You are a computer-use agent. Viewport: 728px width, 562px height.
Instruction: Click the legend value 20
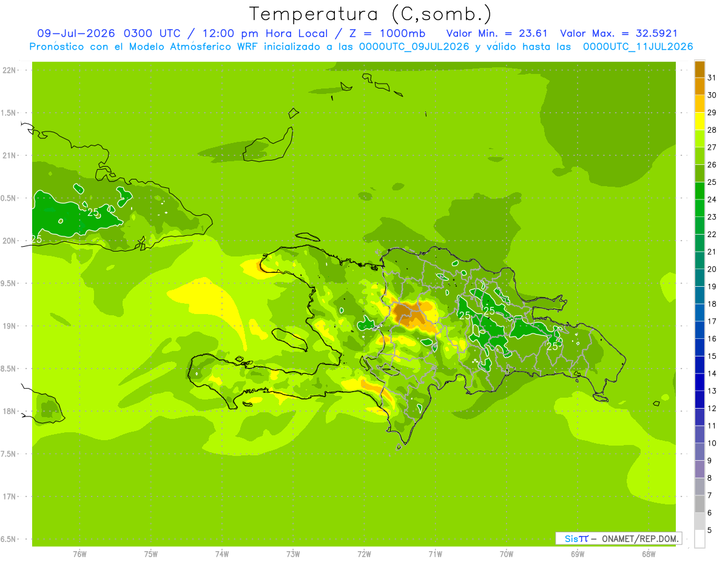[712, 269]
